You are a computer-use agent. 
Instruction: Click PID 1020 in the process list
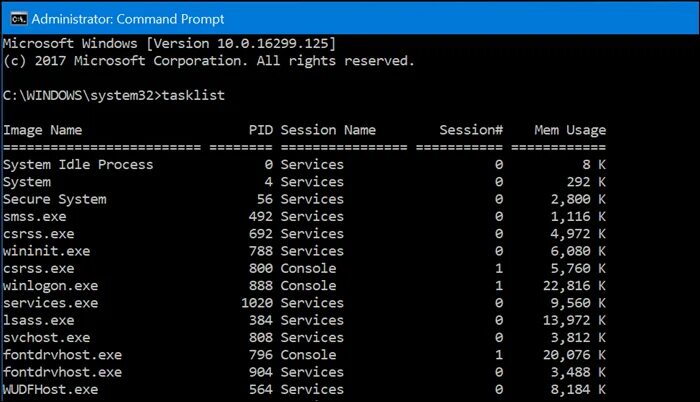[x=257, y=303]
